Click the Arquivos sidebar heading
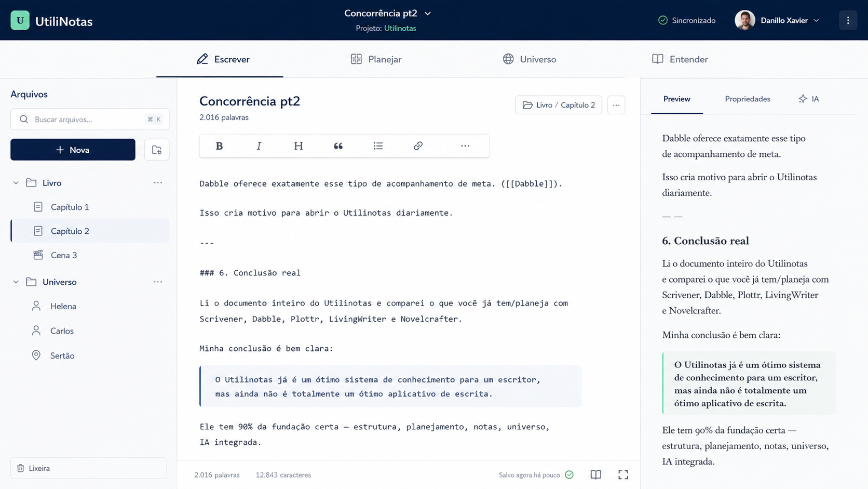Viewport: 868px width, 489px height. point(29,94)
